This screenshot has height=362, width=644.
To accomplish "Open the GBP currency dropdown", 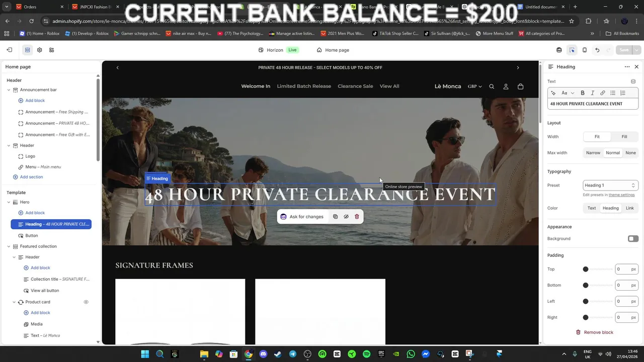I will tap(474, 86).
